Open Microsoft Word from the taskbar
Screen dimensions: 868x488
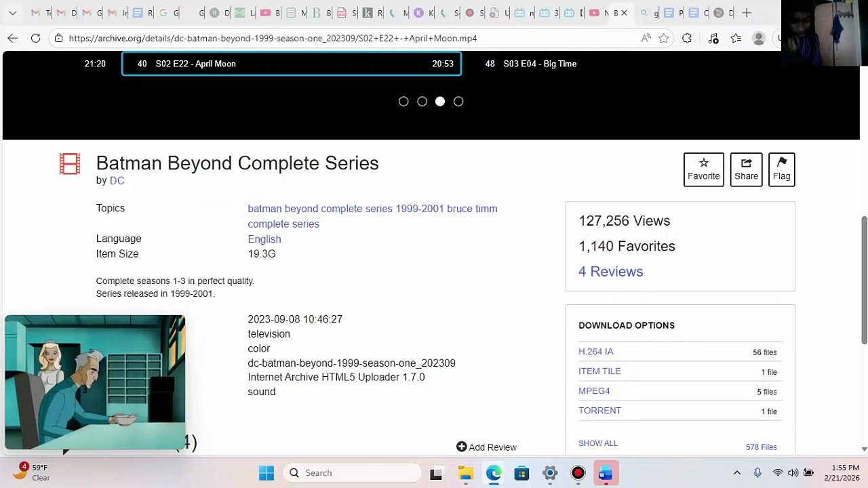606,473
